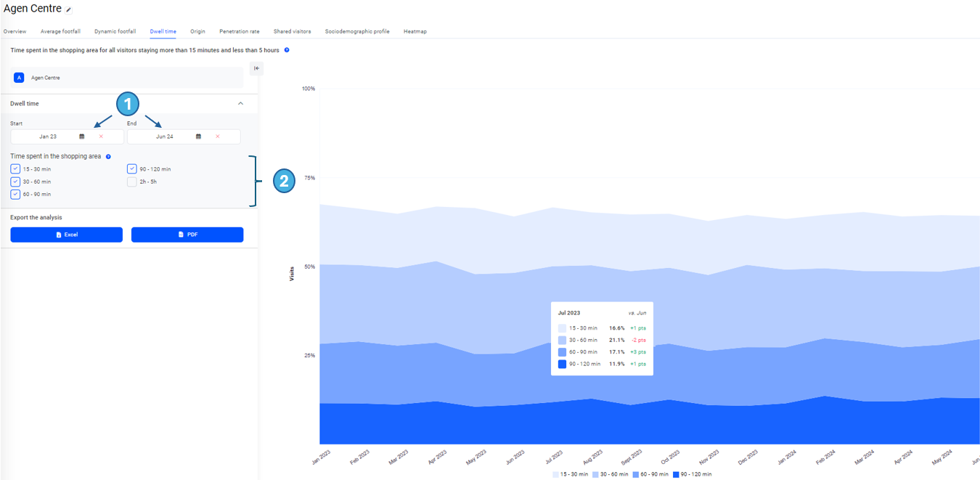The width and height of the screenshot is (980, 480).
Task: Click the pencil icon next to Agen Centre
Action: (69, 10)
